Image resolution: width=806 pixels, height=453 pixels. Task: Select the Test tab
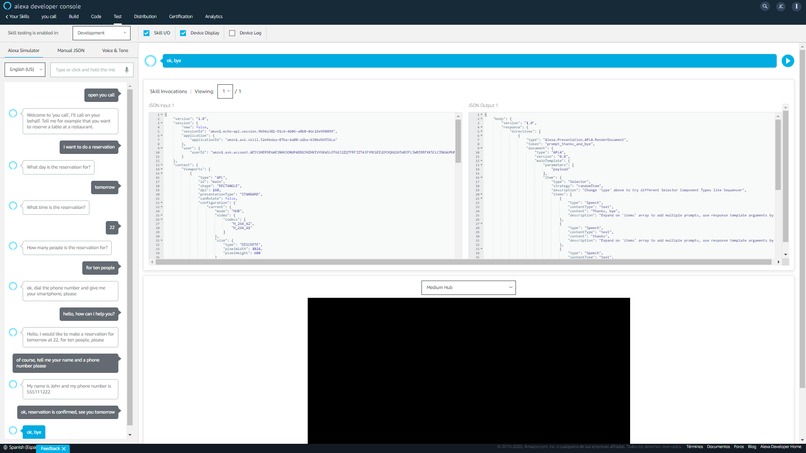point(118,16)
